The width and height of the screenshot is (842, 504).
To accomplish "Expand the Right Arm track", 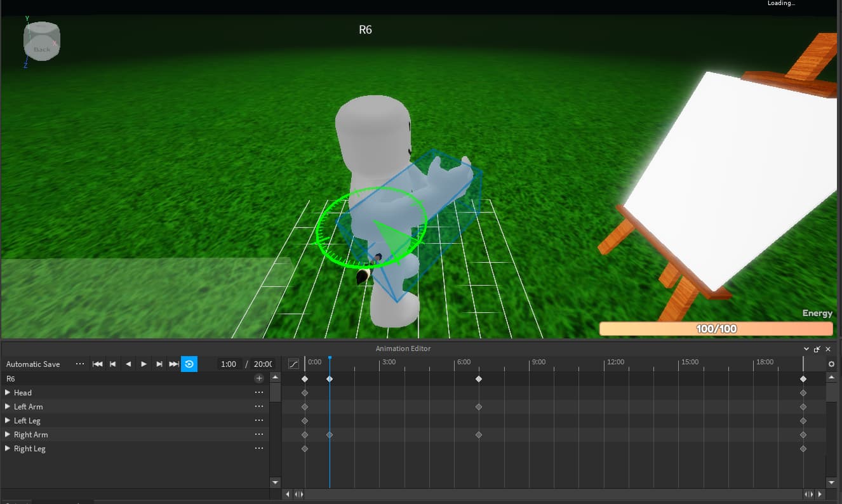I will pyautogui.click(x=8, y=434).
